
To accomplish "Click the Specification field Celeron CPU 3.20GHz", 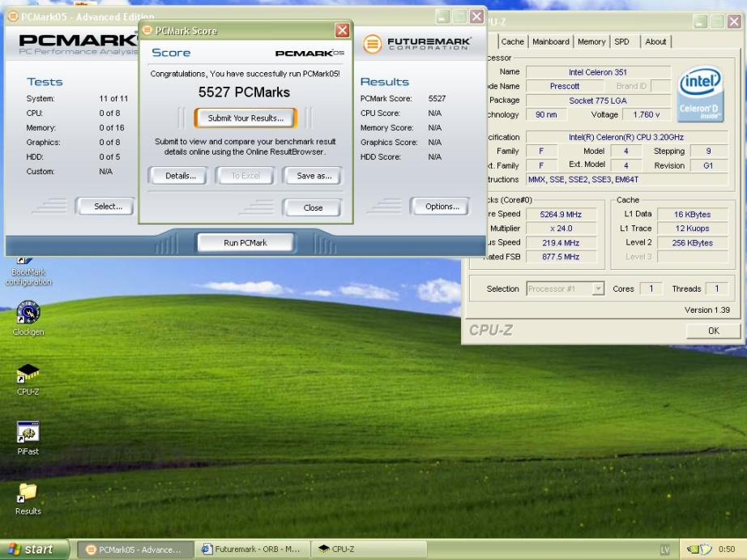I will point(626,137).
